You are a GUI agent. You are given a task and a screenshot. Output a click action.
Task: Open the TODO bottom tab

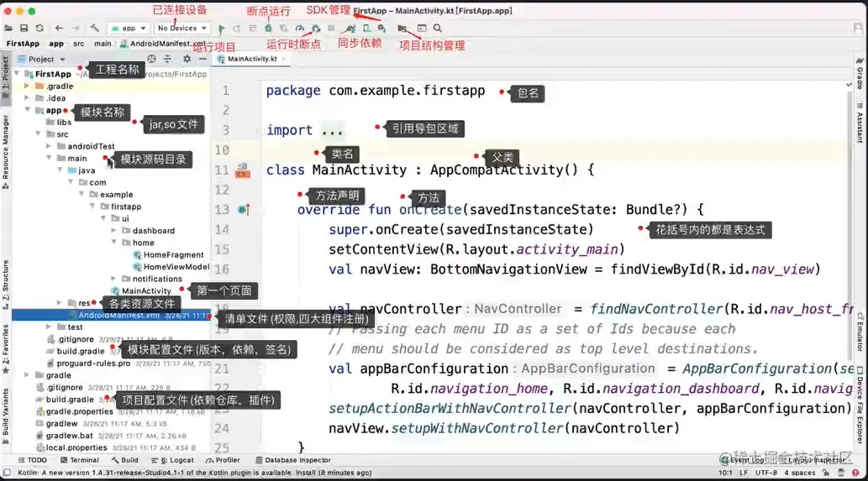pos(33,460)
